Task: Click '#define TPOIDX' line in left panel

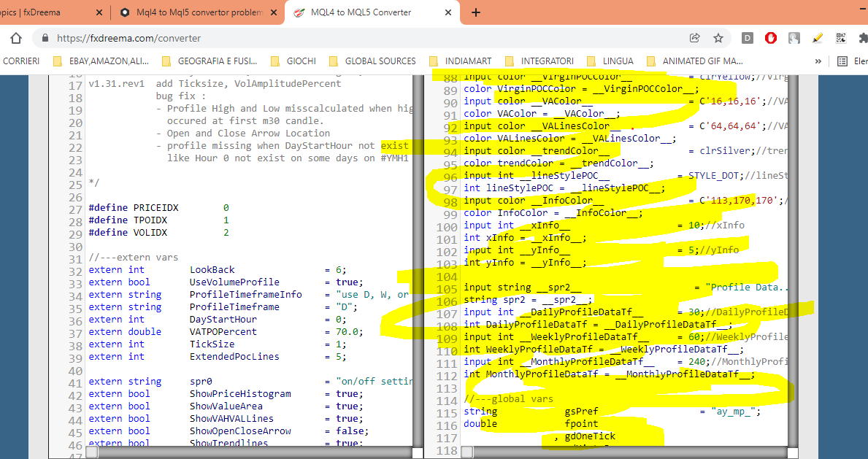Action: [x=159, y=220]
